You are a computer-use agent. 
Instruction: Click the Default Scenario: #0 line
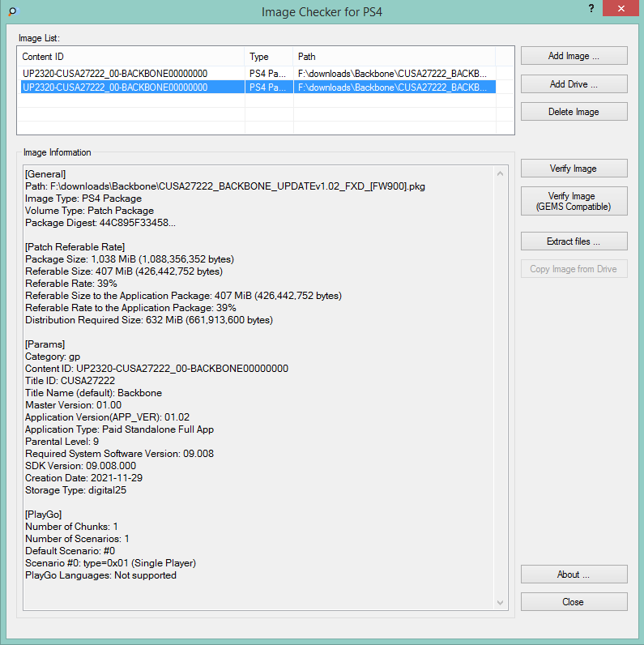click(x=70, y=551)
